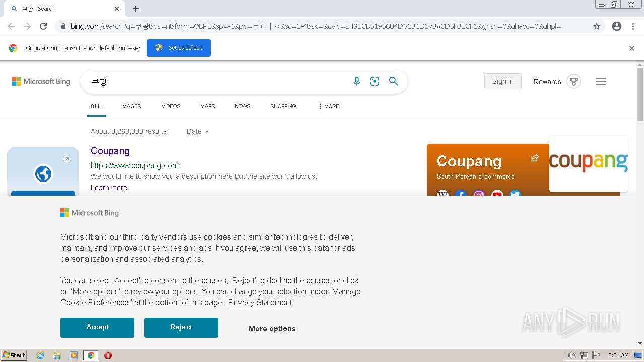644x362 pixels.
Task: Click the magnifier search icon
Action: tap(394, 81)
